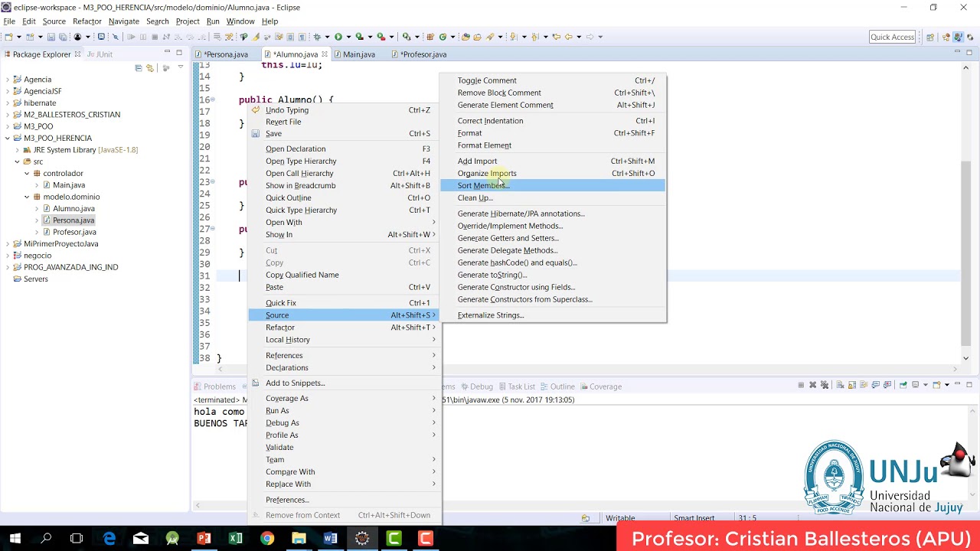Screen dimensions: 980x551
Task: Collapse the M3_POO_HERENCIA project
Action: pyautogui.click(x=8, y=138)
